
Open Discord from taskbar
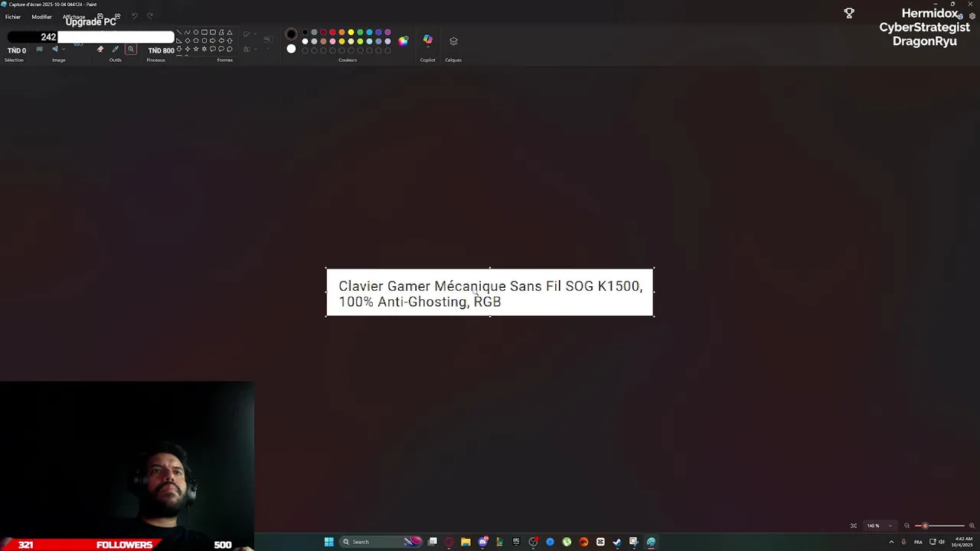[x=482, y=542]
